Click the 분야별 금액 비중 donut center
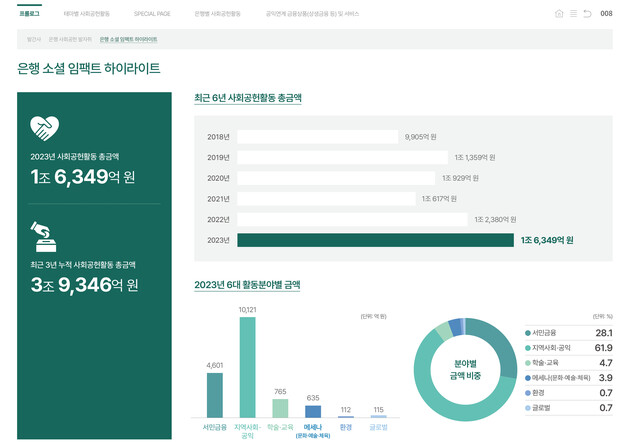Image resolution: width=640 pixels, height=442 pixels. (465, 370)
